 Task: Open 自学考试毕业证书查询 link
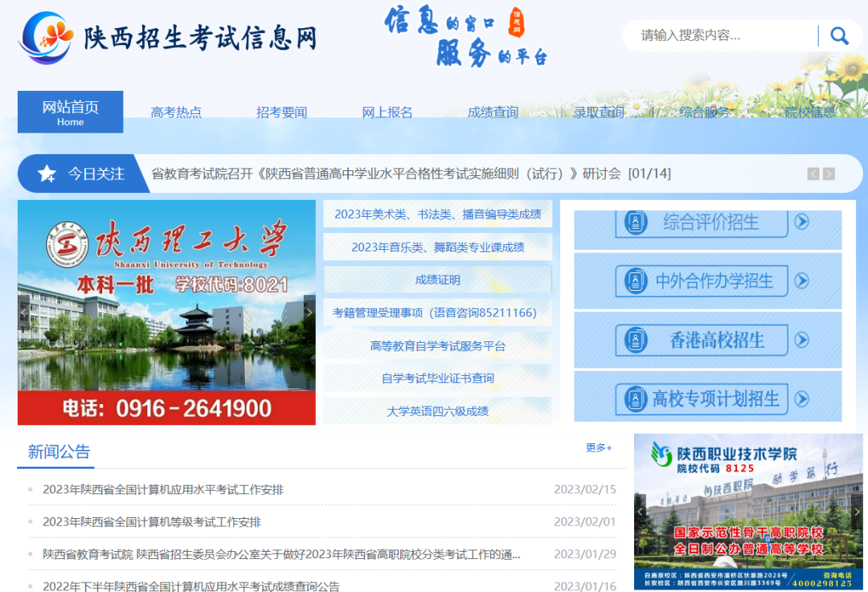click(438, 378)
